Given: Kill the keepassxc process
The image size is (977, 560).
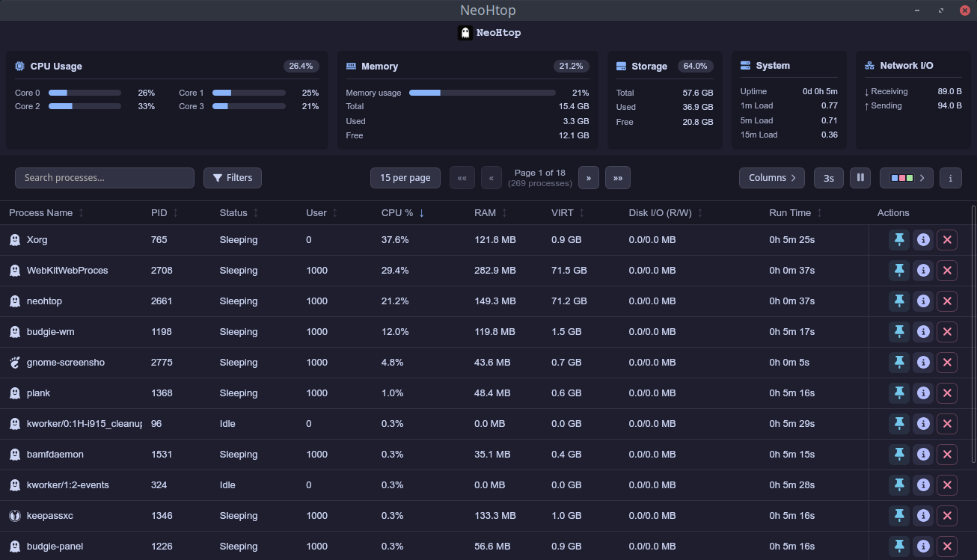Looking at the screenshot, I should (947, 516).
